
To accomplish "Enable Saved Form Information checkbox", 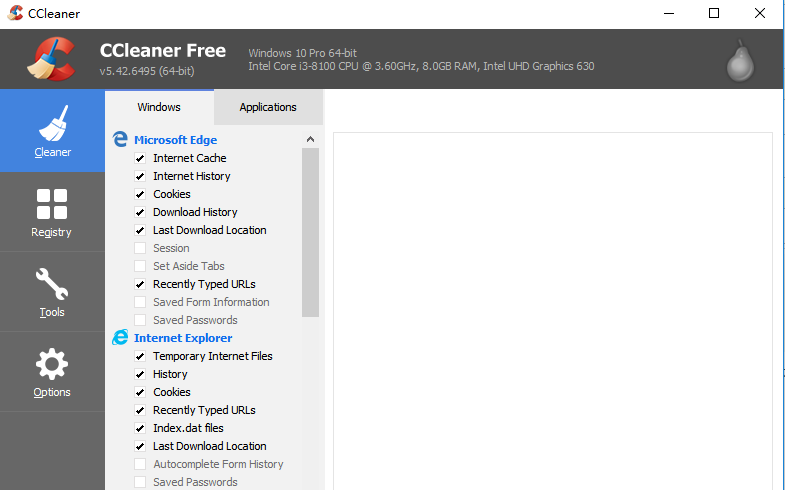I will 140,302.
